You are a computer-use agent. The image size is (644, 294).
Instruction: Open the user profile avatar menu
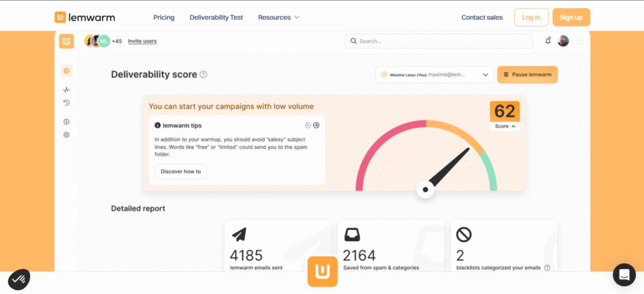pyautogui.click(x=563, y=41)
